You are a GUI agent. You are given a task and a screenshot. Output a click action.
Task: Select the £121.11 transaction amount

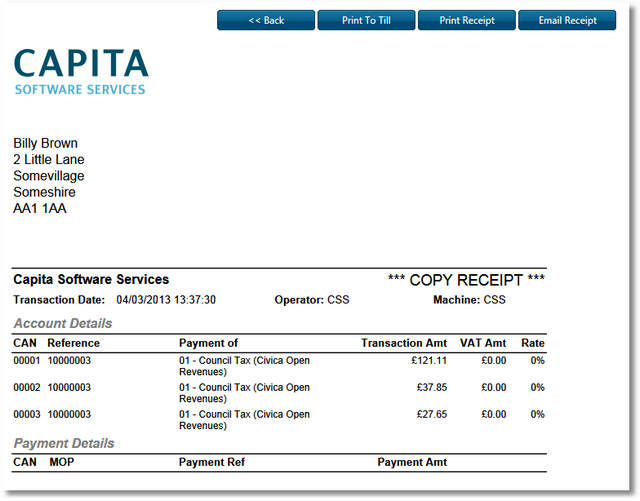pyautogui.click(x=429, y=361)
